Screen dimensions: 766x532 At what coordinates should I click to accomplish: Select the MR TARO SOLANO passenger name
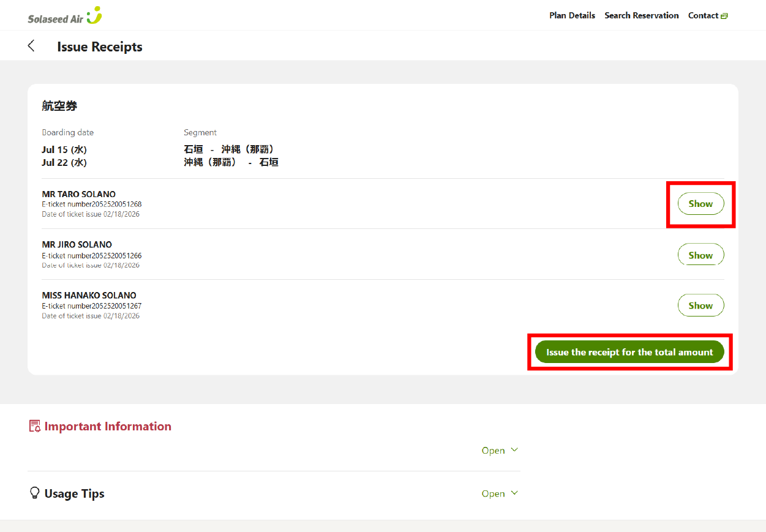pyautogui.click(x=78, y=194)
